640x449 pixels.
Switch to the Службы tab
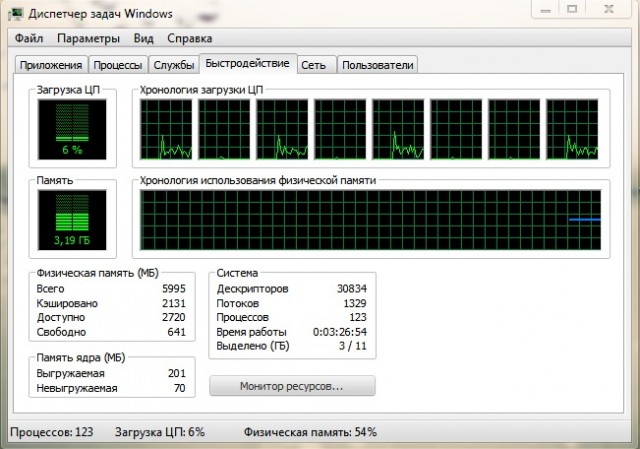(173, 65)
